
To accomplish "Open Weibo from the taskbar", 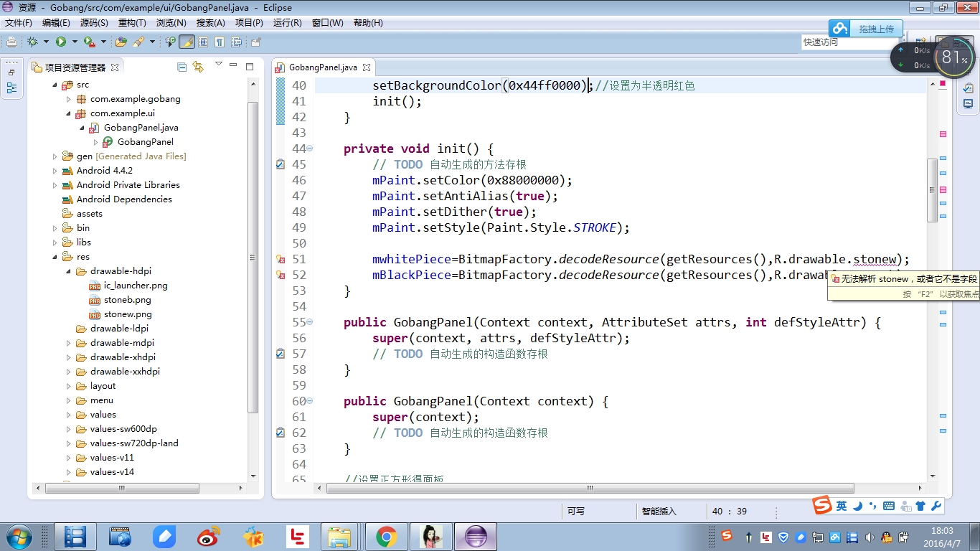I will tap(209, 536).
